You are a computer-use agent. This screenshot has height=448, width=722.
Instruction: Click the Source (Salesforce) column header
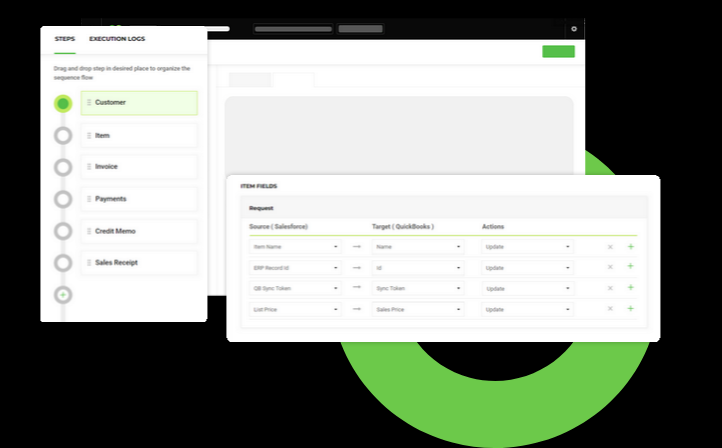click(279, 227)
